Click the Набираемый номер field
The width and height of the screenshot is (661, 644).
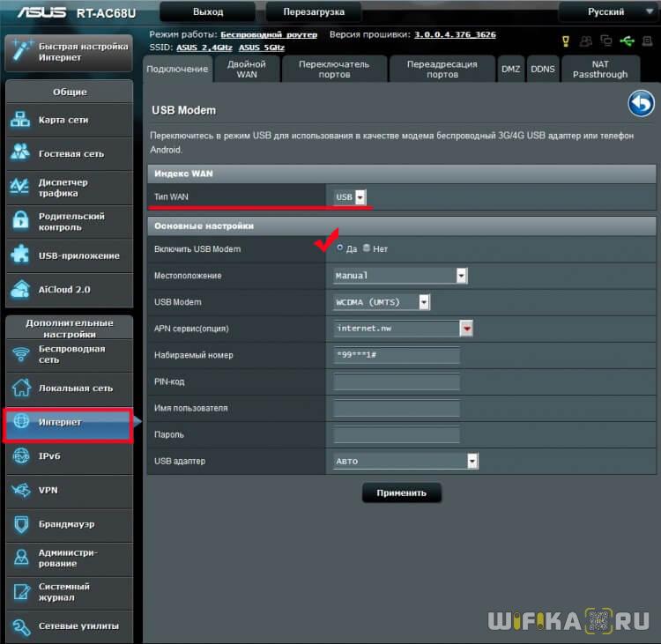tap(397, 355)
